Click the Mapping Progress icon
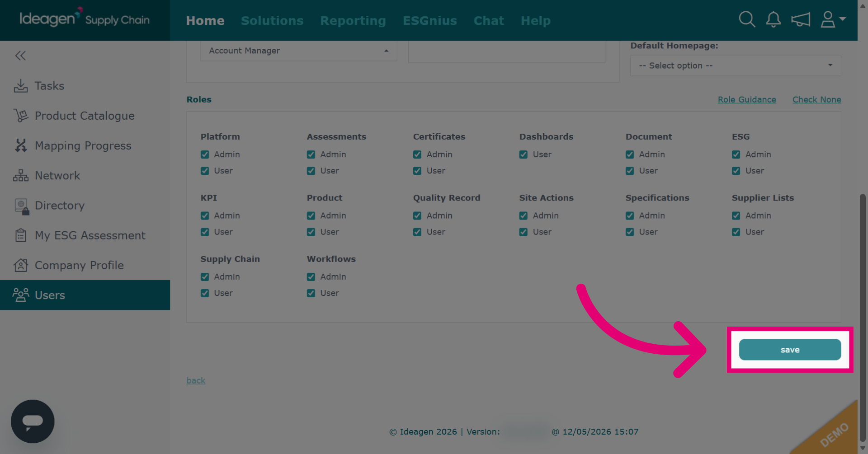Image resolution: width=868 pixels, height=454 pixels. [21, 145]
